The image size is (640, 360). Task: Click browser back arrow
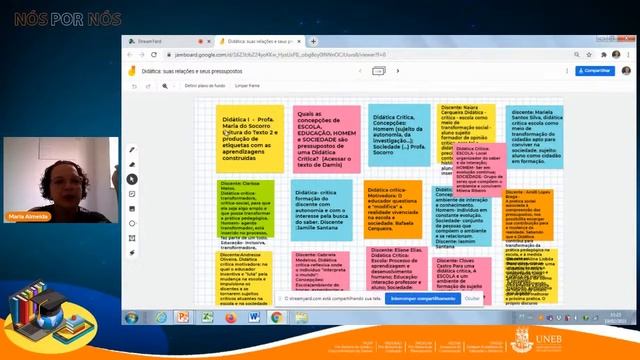(x=130, y=54)
